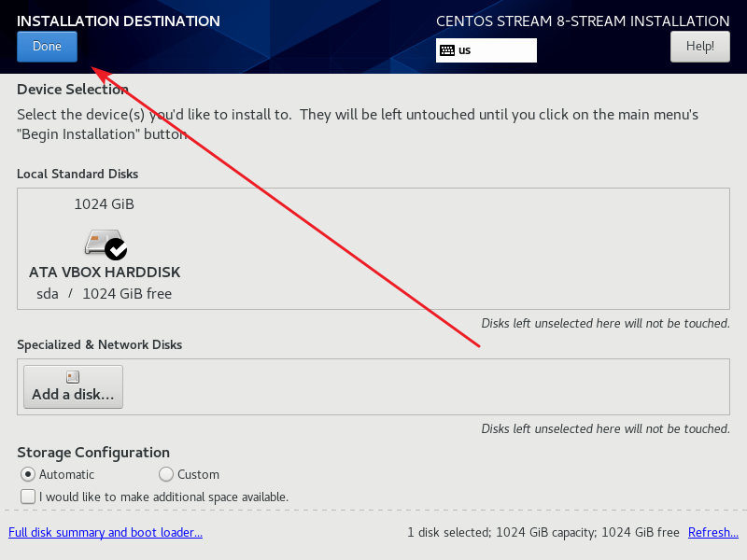The height and width of the screenshot is (560, 747).
Task: Click the Add a disk... button
Action: pos(73,385)
